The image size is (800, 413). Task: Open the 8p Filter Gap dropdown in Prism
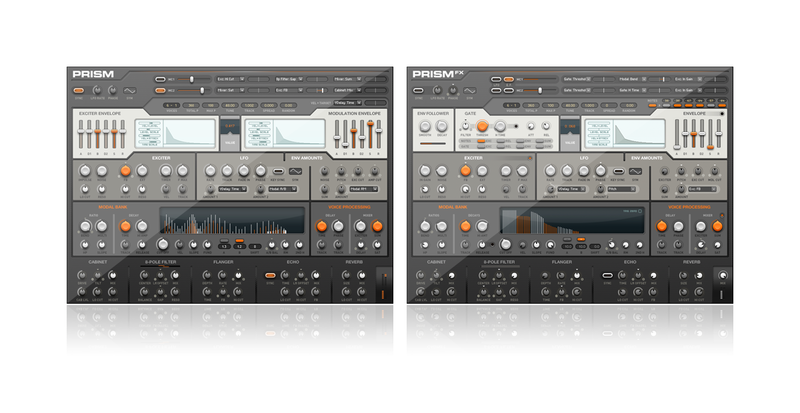click(x=289, y=79)
